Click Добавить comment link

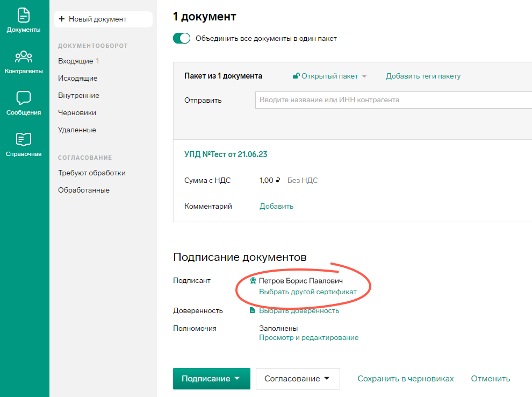point(276,206)
